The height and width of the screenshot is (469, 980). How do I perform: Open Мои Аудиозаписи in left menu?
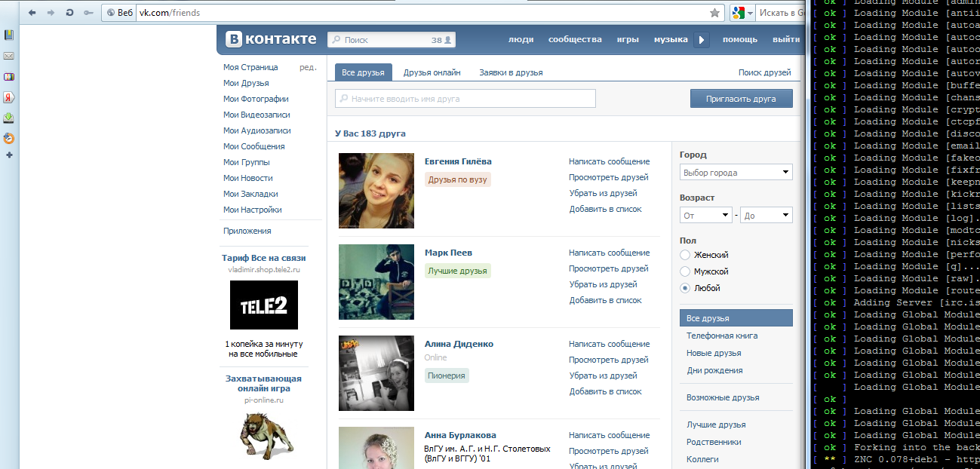point(257,130)
